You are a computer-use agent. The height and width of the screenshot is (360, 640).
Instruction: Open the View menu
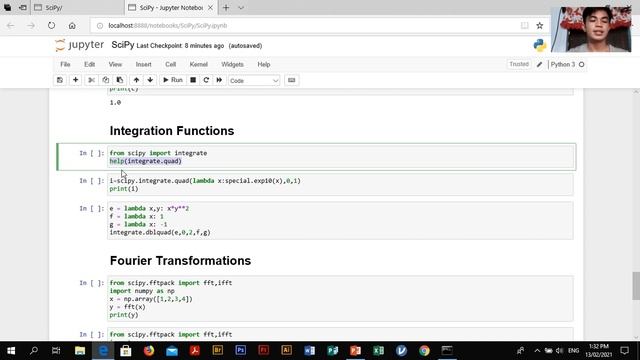115,64
